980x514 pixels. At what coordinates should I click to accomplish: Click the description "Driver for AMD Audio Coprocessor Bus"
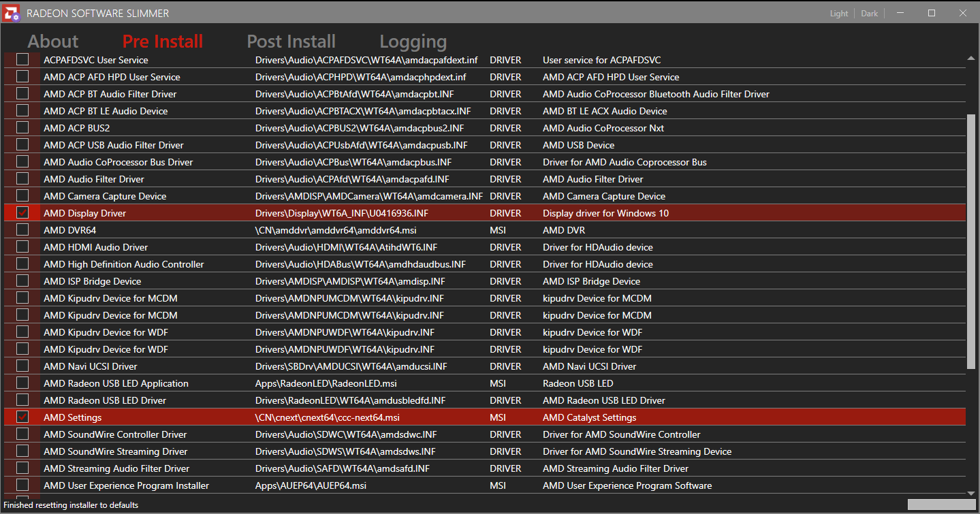tap(625, 162)
